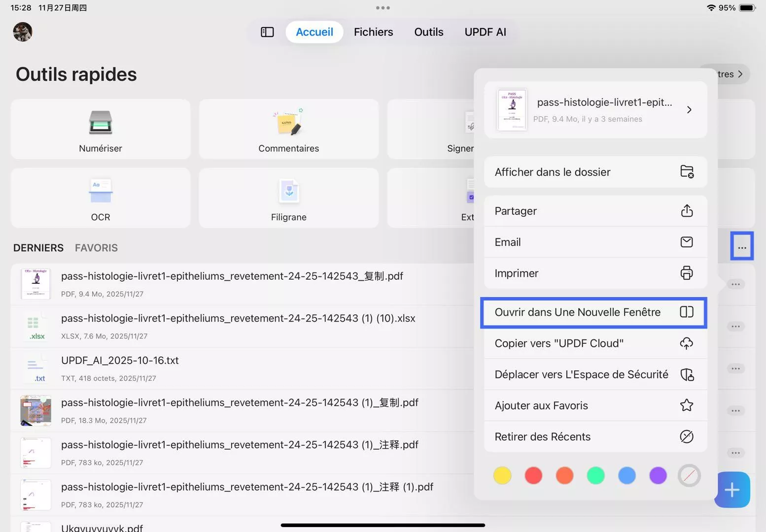Image resolution: width=766 pixels, height=532 pixels.
Task: Open more options for the (1)_复制.pdf file
Action: click(735, 411)
